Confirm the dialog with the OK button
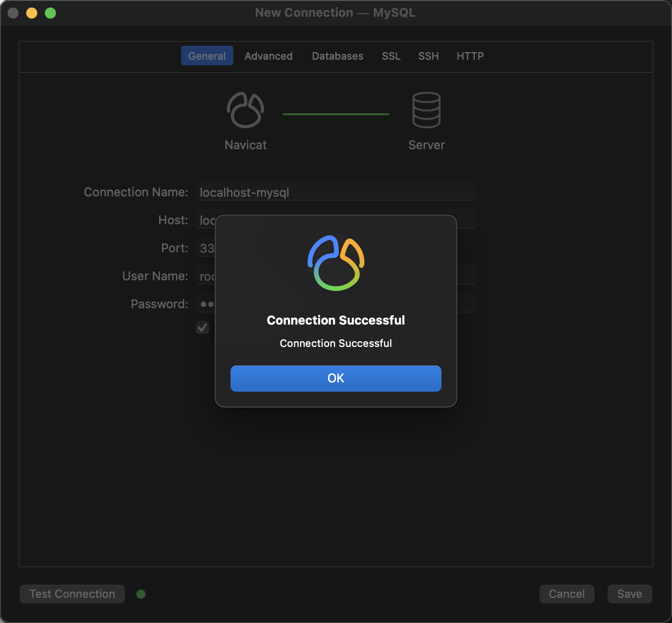Viewport: 672px width, 623px height. click(336, 378)
